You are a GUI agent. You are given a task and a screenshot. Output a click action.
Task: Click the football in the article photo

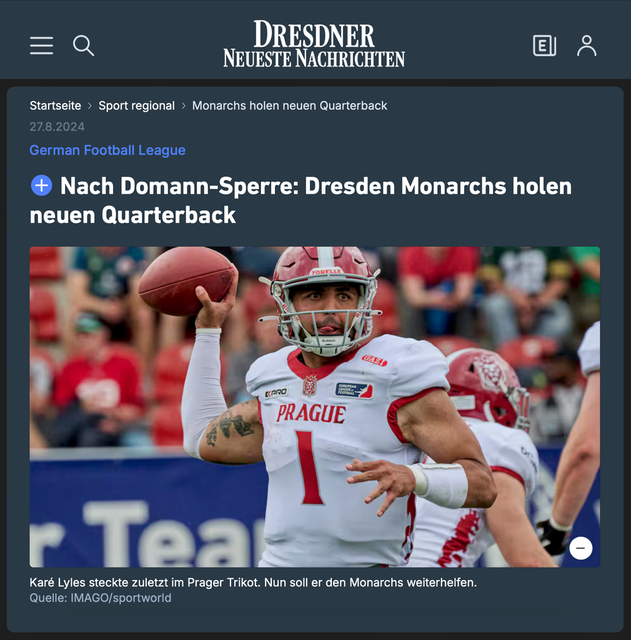point(188,282)
